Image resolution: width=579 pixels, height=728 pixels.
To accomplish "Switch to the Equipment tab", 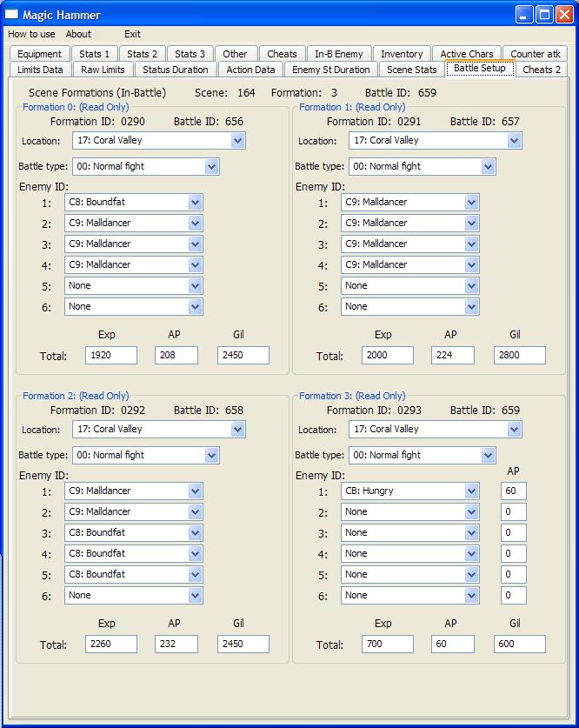I will pos(39,54).
